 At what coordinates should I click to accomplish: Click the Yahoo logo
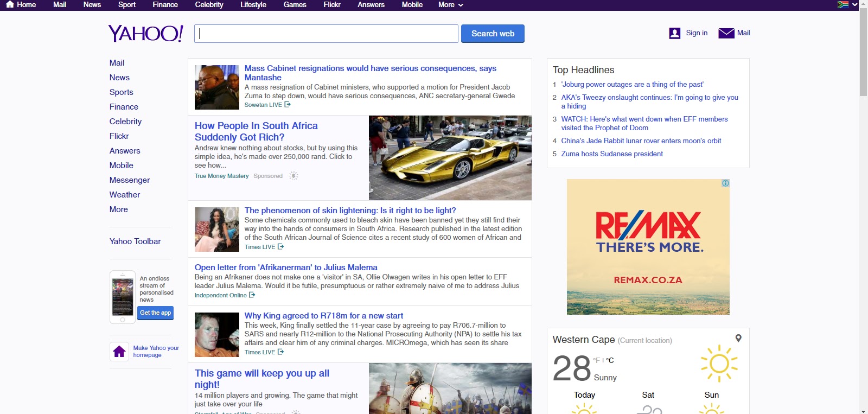[x=145, y=34]
